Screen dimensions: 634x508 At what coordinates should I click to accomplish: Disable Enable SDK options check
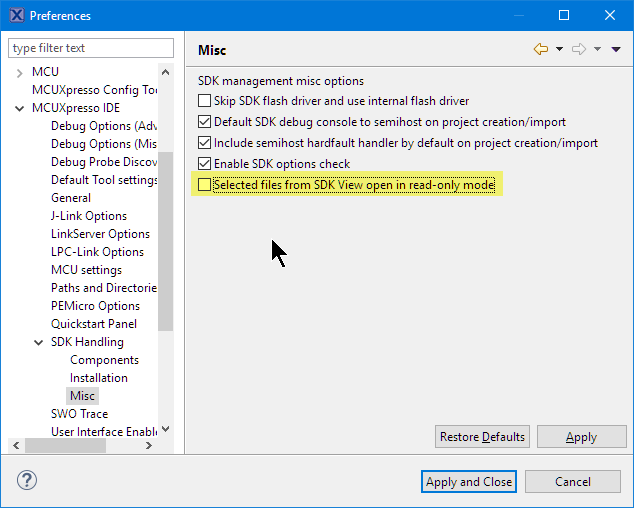pyautogui.click(x=205, y=164)
